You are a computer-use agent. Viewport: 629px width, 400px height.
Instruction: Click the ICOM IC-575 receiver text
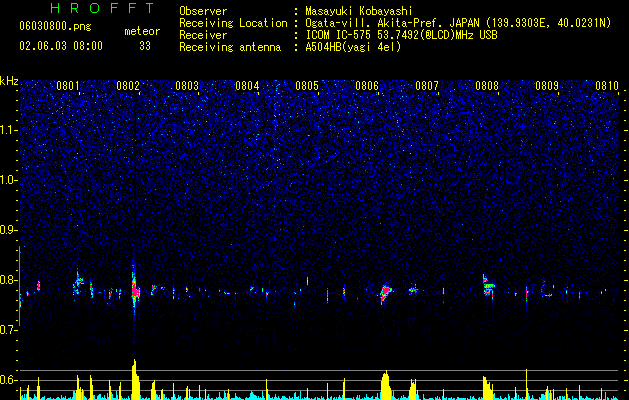click(x=401, y=35)
